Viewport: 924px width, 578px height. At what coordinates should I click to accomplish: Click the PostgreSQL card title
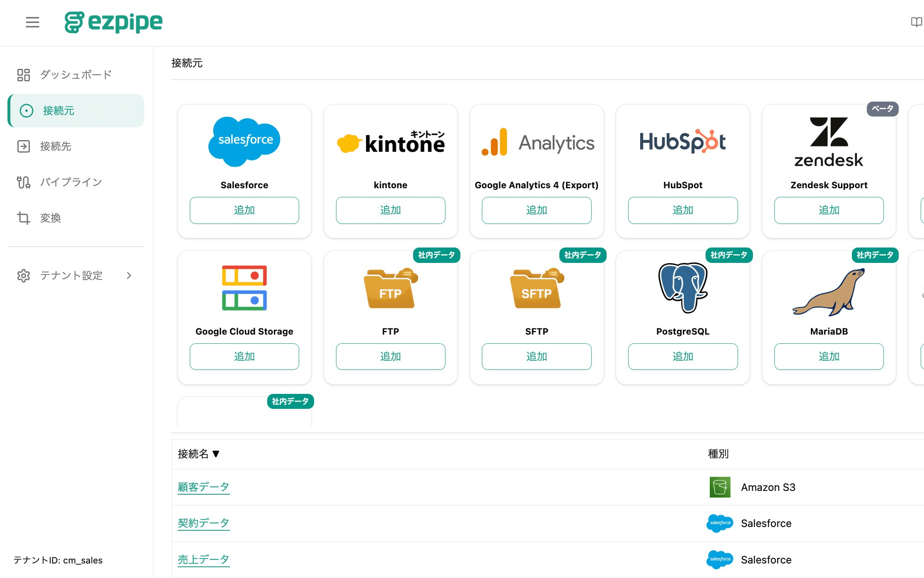coord(683,331)
